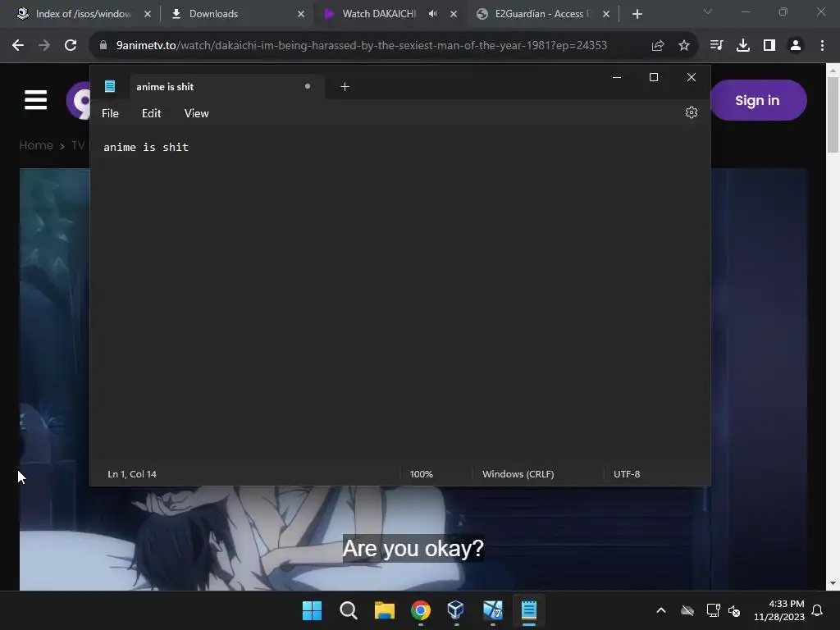Switch to 'Index of /isos/windows' browser tab
840x630 pixels.
pos(84,14)
